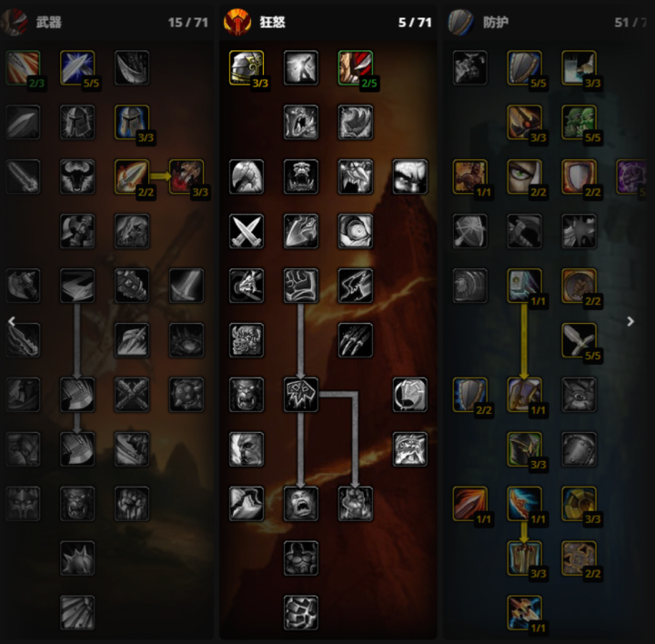Click the bull head talent in Arms tree
Screen dimensions: 655x644
pos(77,176)
